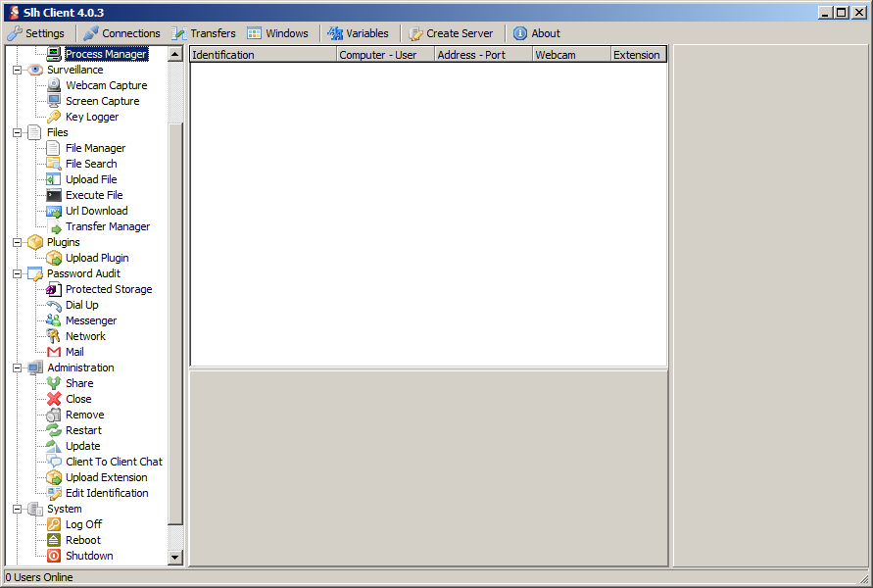Select the File Search entry
The width and height of the screenshot is (873, 588).
tap(91, 164)
